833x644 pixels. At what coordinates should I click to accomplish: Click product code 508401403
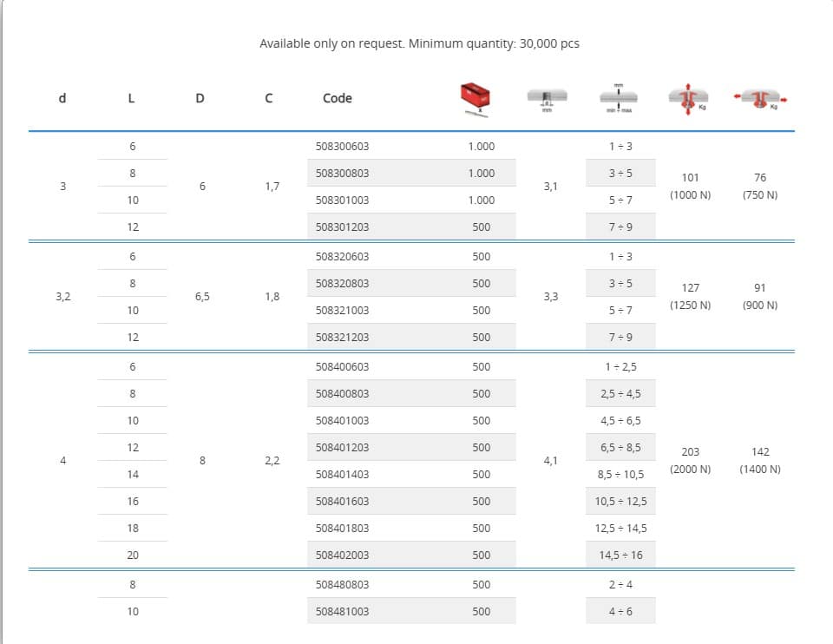point(342,475)
